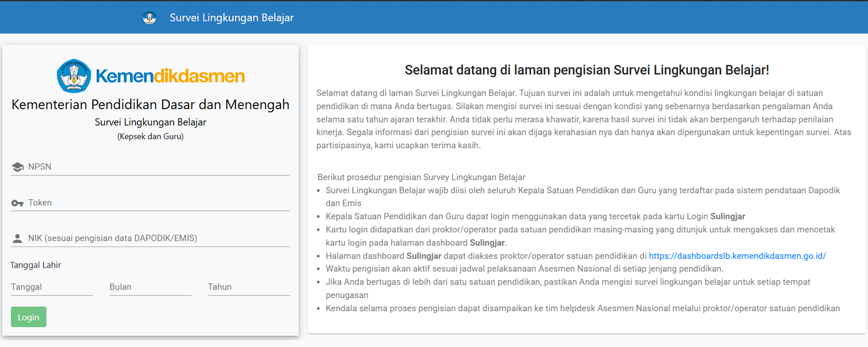Click the "Selamat datang di laman pengisian" heading
The height and width of the screenshot is (347, 868).
pos(587,70)
